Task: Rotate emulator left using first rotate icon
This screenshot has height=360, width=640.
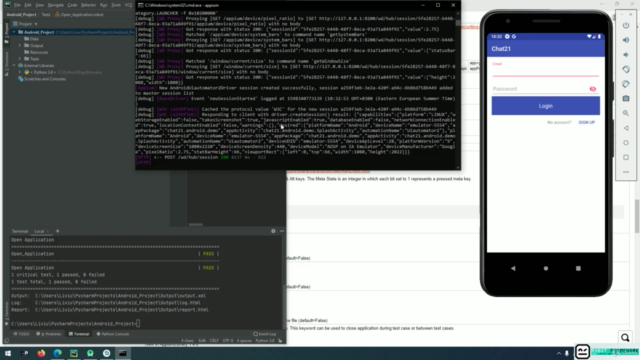Action: 626,69
